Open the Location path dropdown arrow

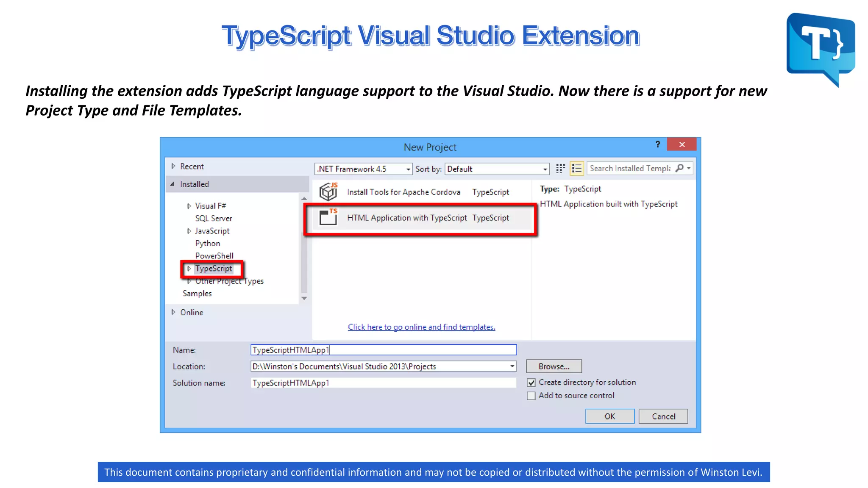coord(512,366)
